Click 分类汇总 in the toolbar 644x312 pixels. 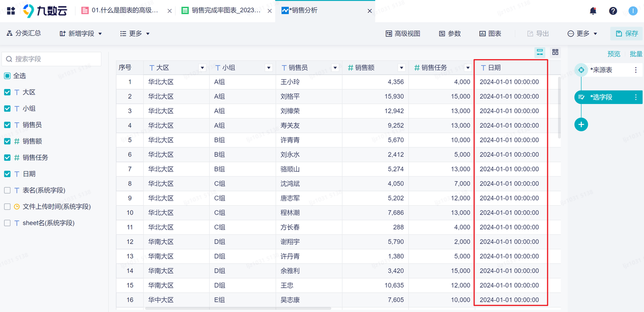click(x=24, y=33)
